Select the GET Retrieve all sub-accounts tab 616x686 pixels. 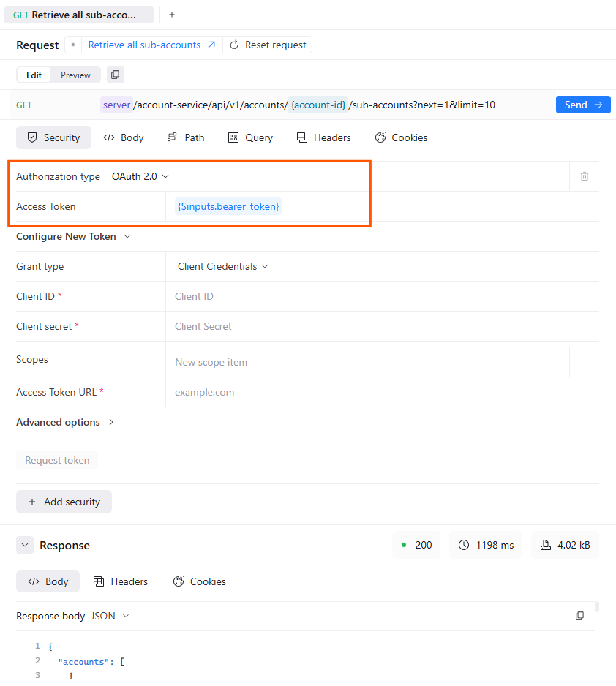click(x=79, y=15)
